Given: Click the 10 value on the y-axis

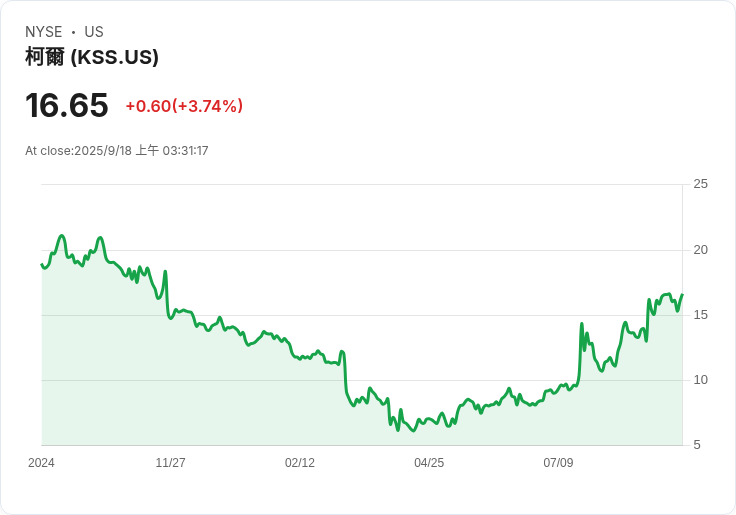Looking at the screenshot, I should (x=700, y=379).
